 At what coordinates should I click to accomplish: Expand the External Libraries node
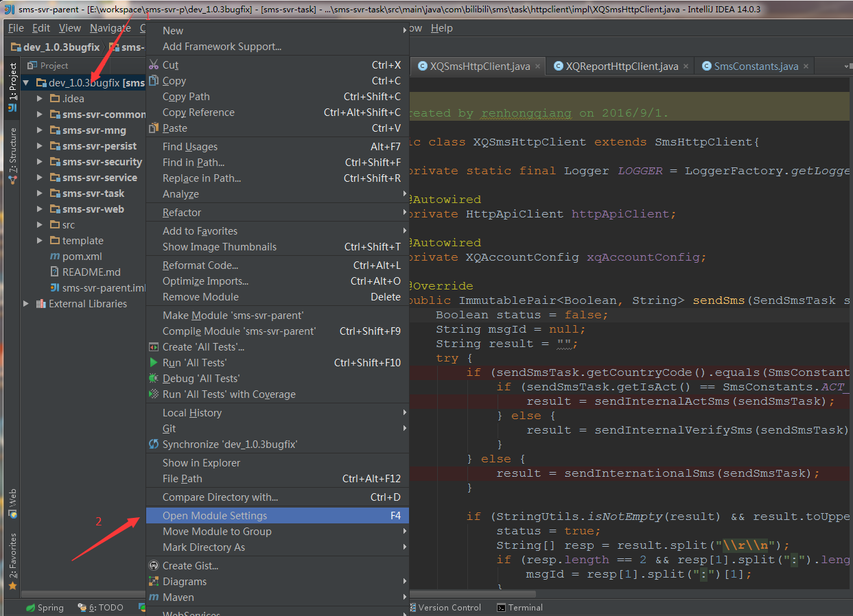tap(26, 304)
